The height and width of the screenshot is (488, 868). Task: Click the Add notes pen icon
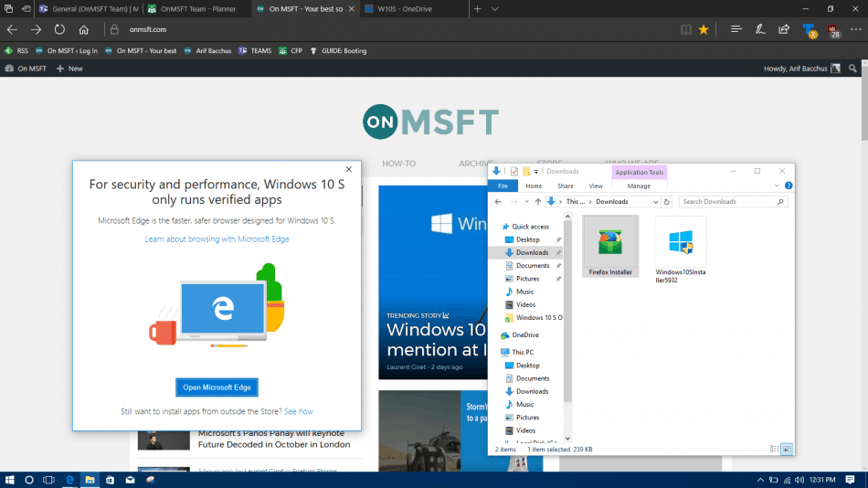click(760, 29)
